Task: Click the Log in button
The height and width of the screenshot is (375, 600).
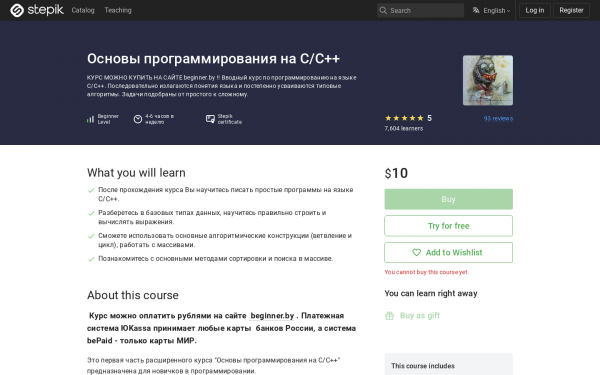Action: (535, 10)
